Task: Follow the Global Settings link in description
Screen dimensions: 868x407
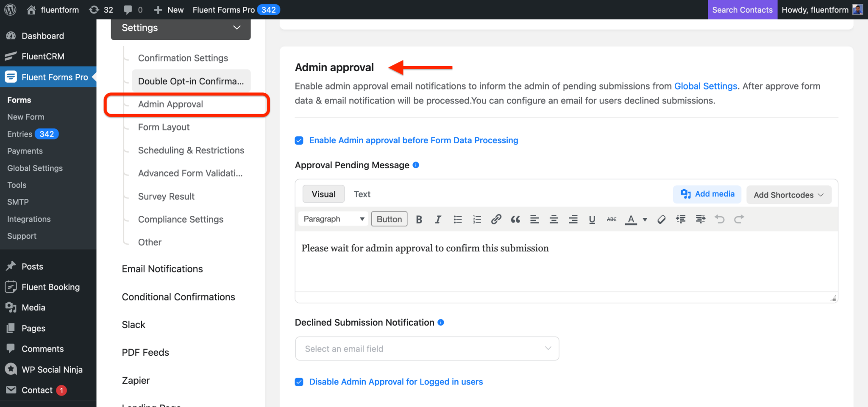Action: tap(705, 86)
